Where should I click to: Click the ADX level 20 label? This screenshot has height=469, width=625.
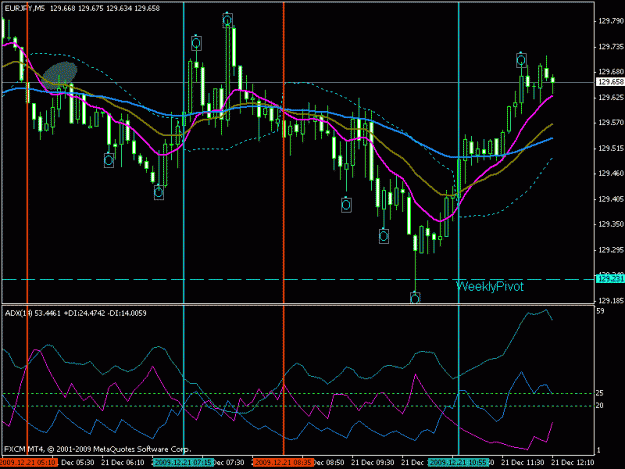click(599, 406)
